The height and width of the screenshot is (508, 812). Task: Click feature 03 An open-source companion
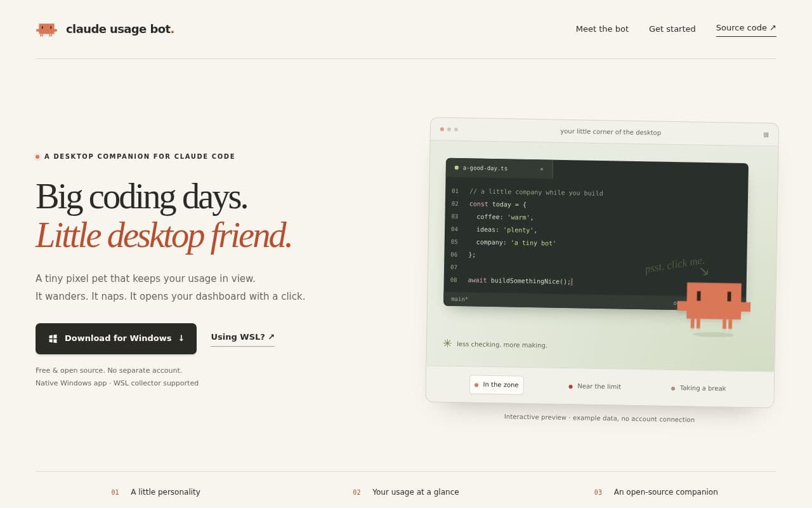click(656, 492)
